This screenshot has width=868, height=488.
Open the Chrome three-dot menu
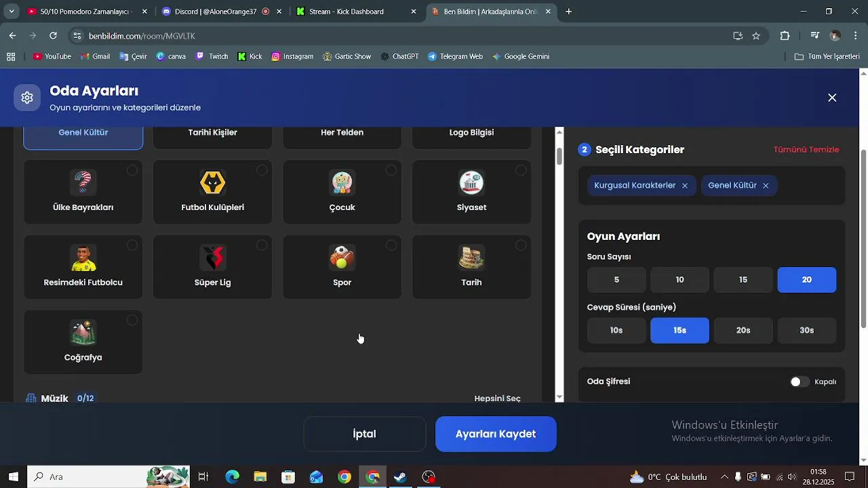[856, 36]
